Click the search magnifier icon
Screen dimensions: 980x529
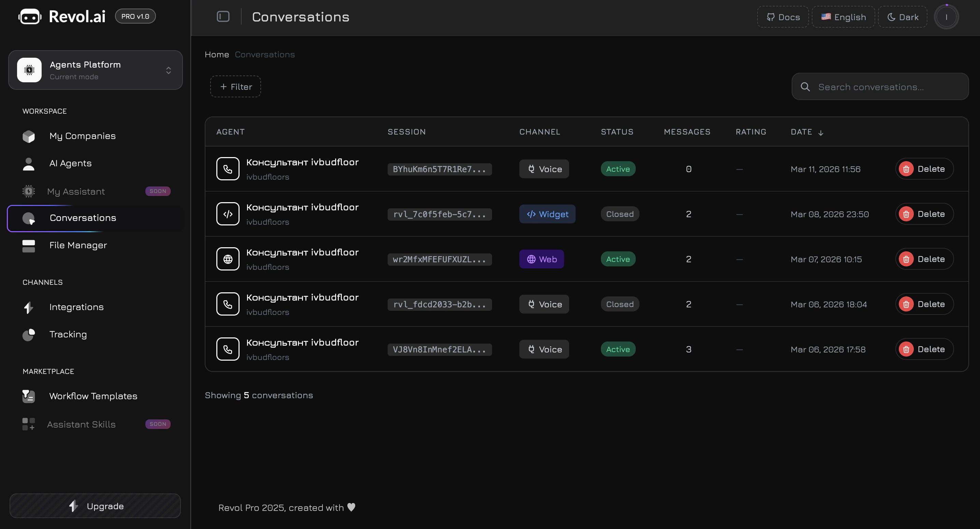[x=805, y=87]
